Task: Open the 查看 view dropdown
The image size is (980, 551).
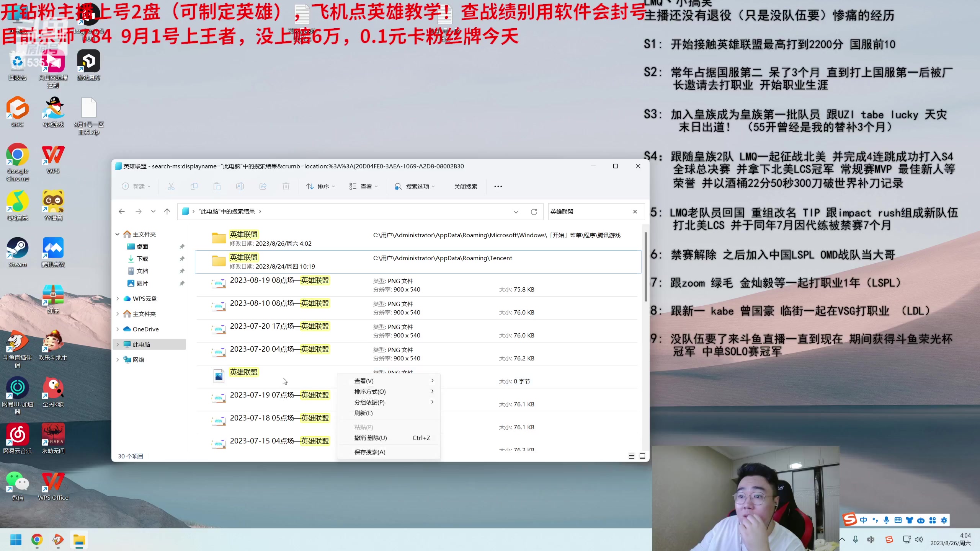Action: tap(364, 186)
